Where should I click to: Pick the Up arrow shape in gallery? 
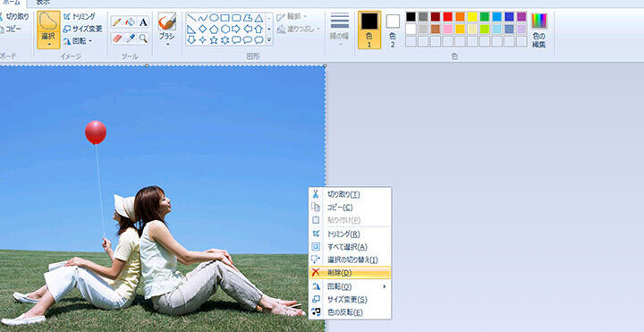pyautogui.click(x=258, y=30)
